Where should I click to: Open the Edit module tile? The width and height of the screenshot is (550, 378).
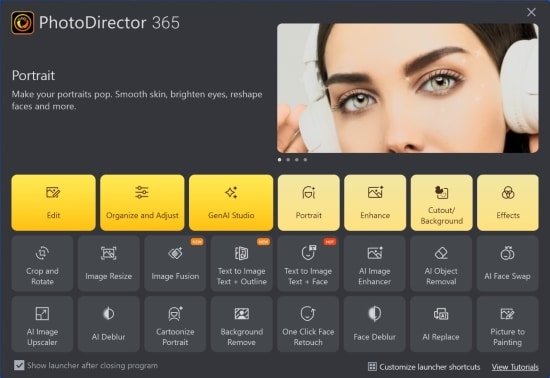tap(53, 203)
